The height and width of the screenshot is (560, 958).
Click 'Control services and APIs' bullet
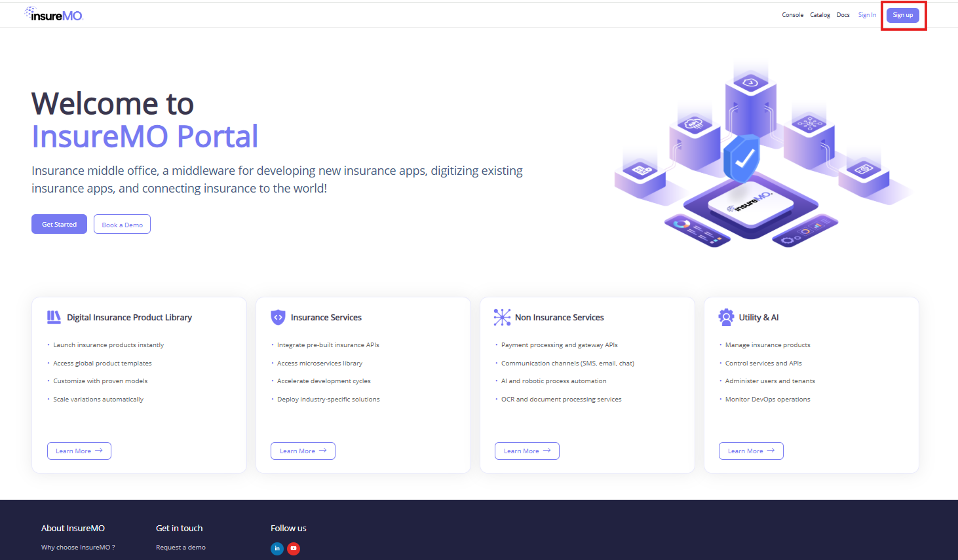763,364
